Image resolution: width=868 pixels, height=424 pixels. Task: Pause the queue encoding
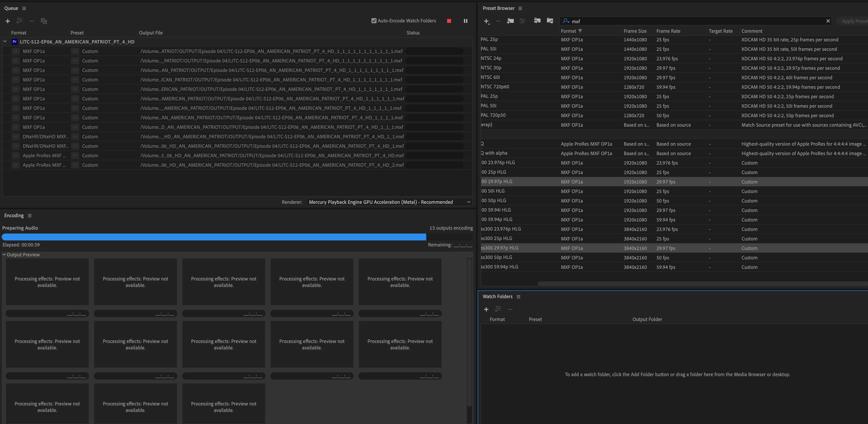465,21
